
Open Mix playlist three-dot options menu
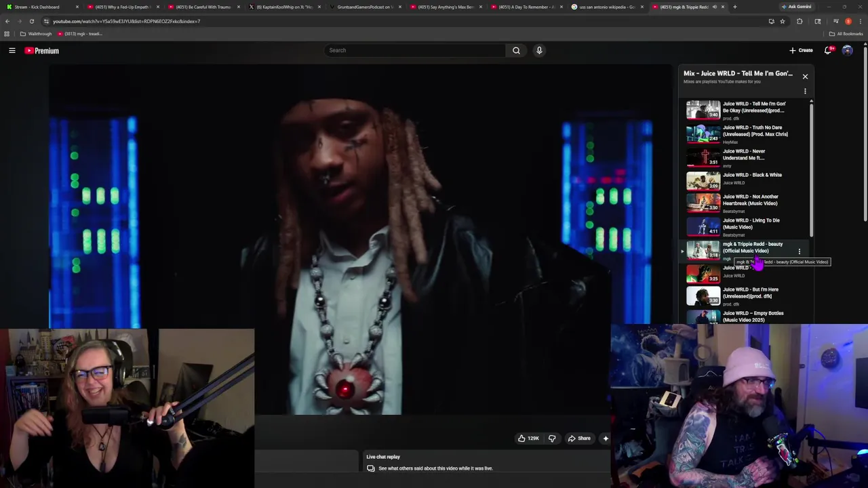coord(805,91)
